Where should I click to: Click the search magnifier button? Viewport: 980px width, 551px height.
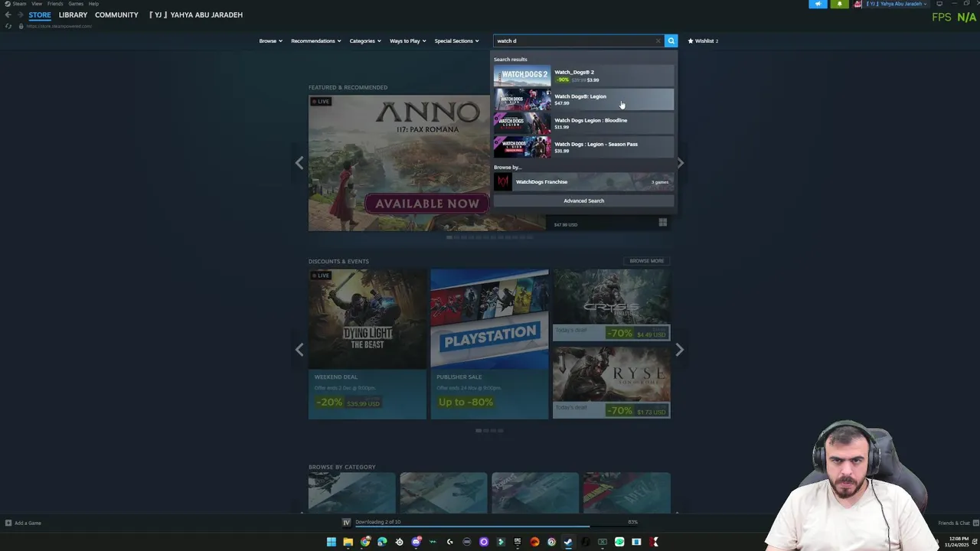click(x=671, y=41)
